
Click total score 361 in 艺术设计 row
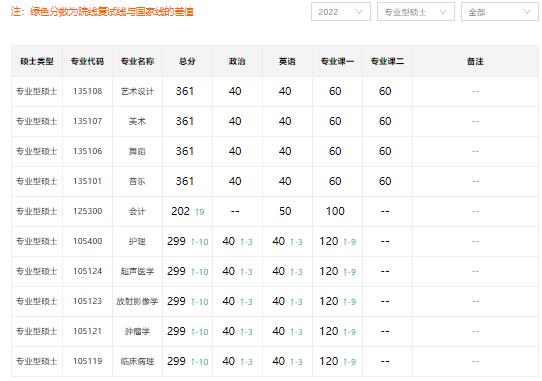pyautogui.click(x=185, y=91)
